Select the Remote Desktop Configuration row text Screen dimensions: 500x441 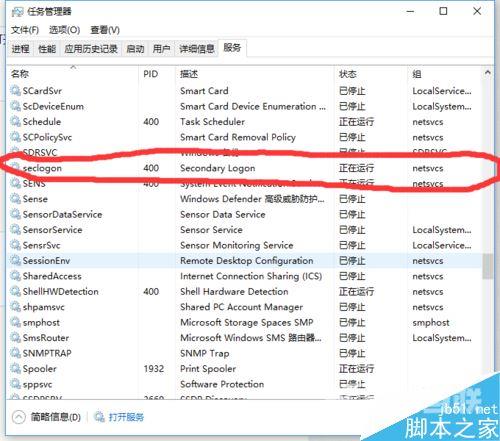[246, 261]
